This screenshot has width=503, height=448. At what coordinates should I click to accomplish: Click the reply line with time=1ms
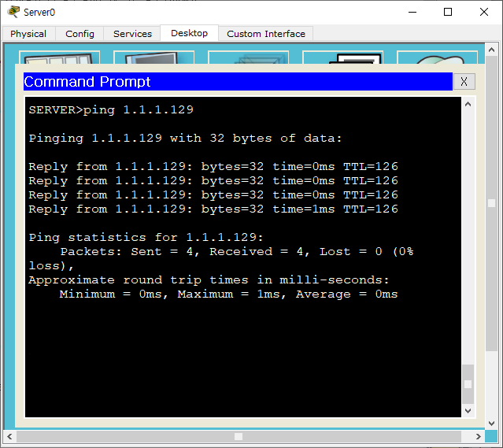[x=213, y=209]
